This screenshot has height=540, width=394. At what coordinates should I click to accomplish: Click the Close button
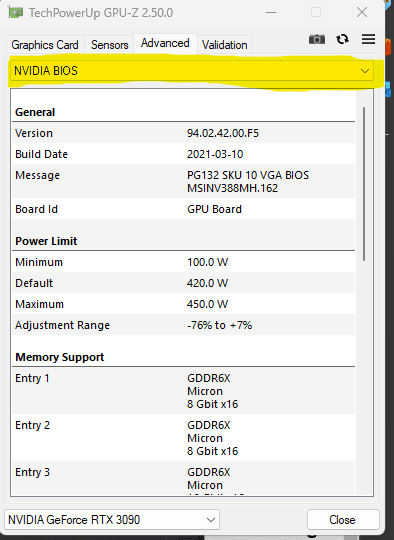pyautogui.click(x=343, y=519)
